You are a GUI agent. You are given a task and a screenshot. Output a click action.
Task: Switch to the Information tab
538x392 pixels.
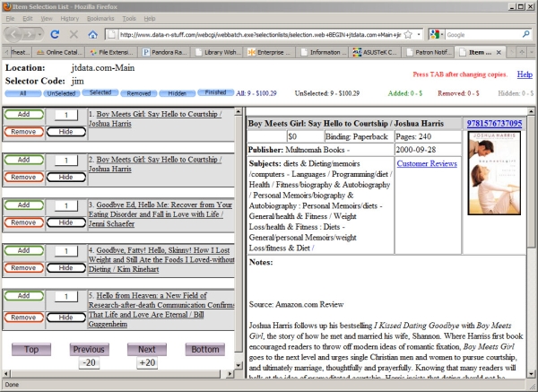click(x=323, y=52)
